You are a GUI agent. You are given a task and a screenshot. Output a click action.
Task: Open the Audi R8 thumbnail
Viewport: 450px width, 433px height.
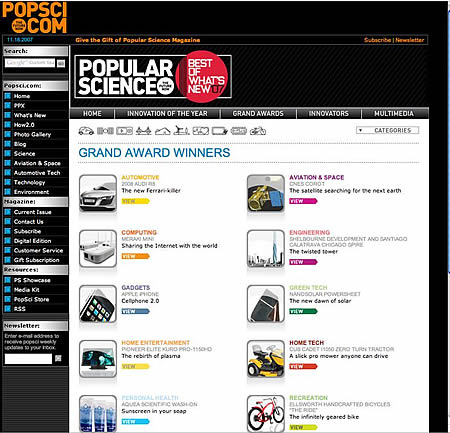pos(98,193)
